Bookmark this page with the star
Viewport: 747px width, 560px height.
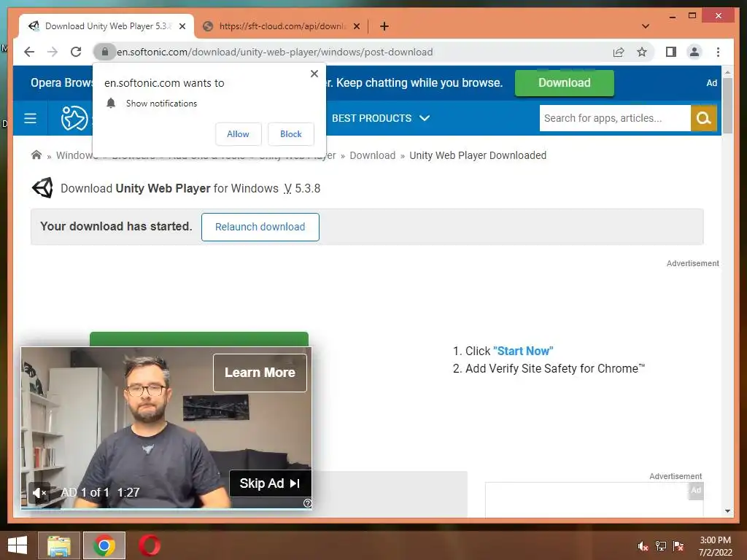642,52
